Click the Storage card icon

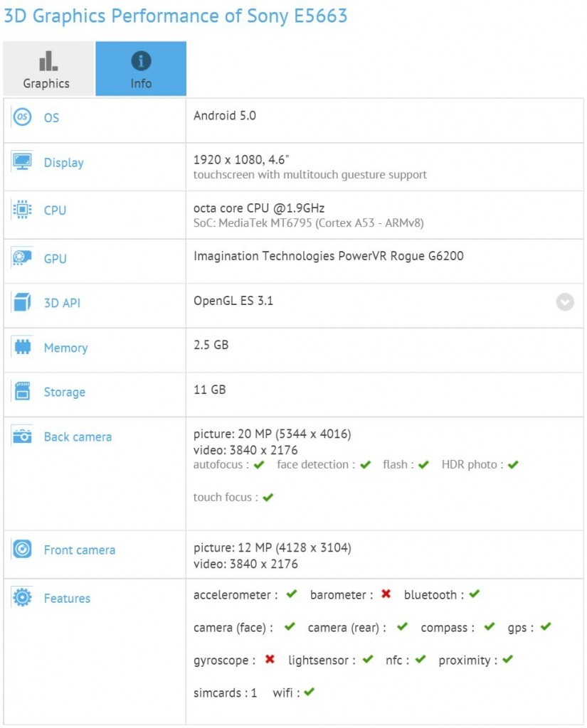tap(22, 392)
